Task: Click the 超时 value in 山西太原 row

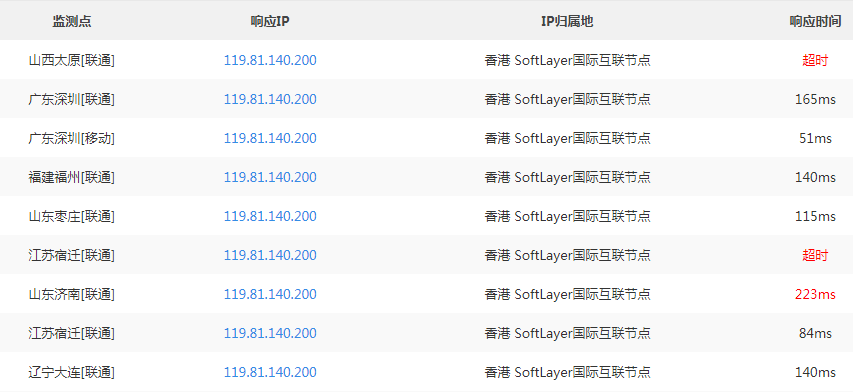Action: (815, 60)
